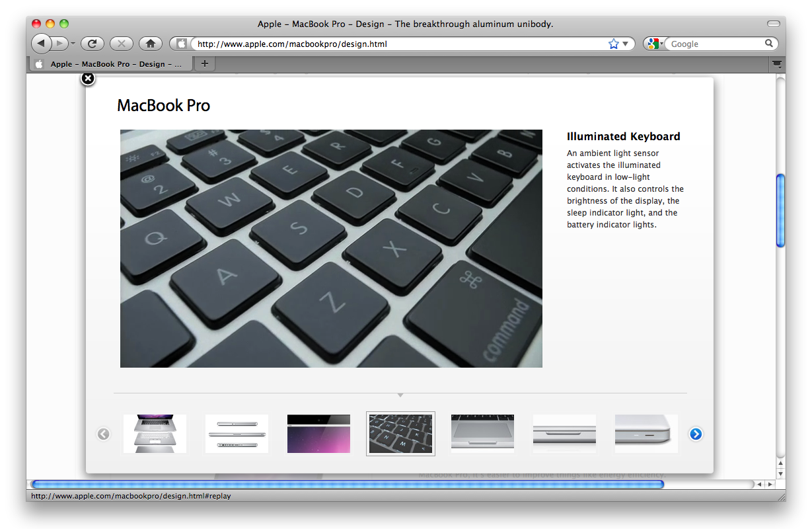Viewport: 812px width, 529px height.
Task: Select the purple display thumbnail
Action: (x=318, y=434)
